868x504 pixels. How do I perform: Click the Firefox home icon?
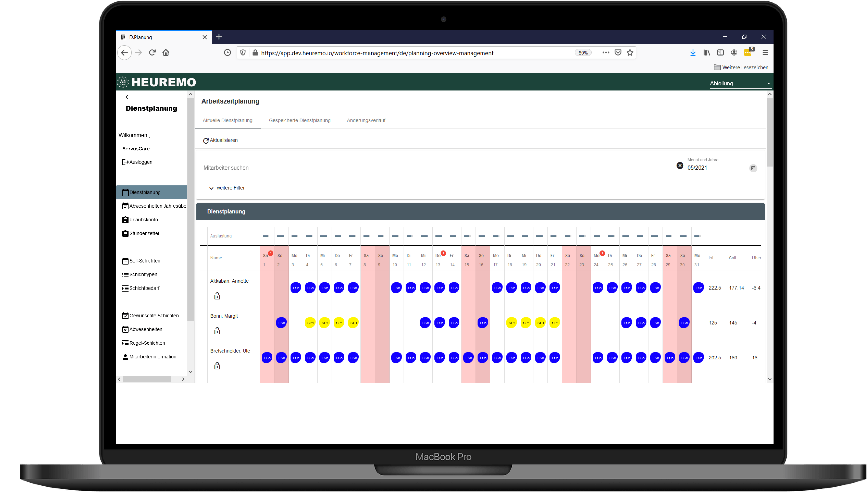[166, 53]
